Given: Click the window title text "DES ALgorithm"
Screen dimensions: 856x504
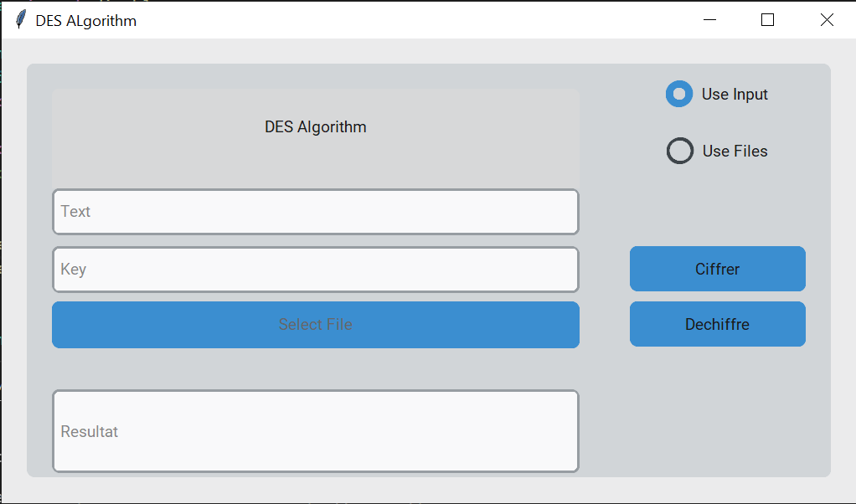Looking at the screenshot, I should click(x=85, y=20).
